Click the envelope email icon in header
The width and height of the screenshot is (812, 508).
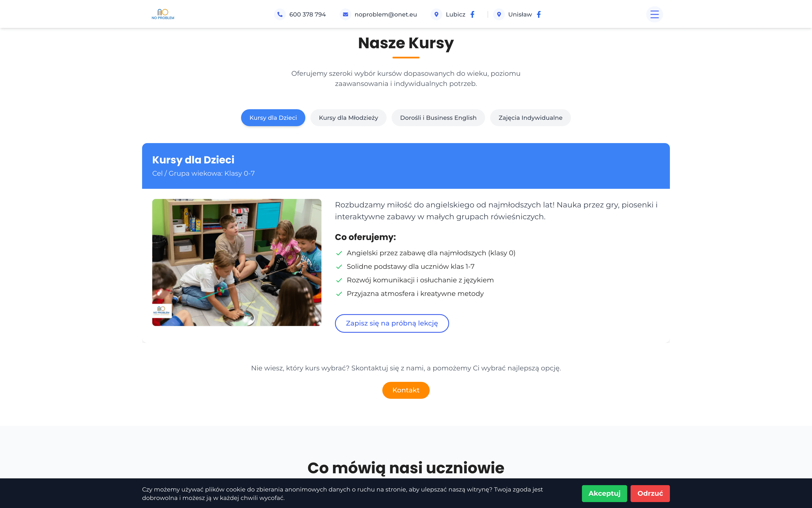coord(345,14)
